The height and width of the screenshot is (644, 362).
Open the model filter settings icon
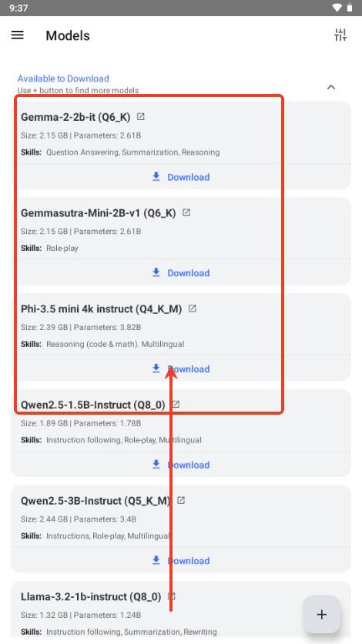coord(340,35)
